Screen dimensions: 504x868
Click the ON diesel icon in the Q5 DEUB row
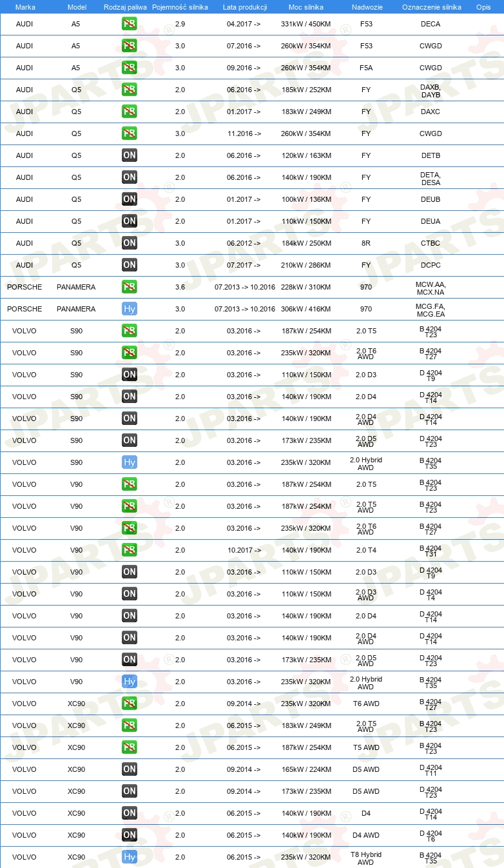coord(130,199)
